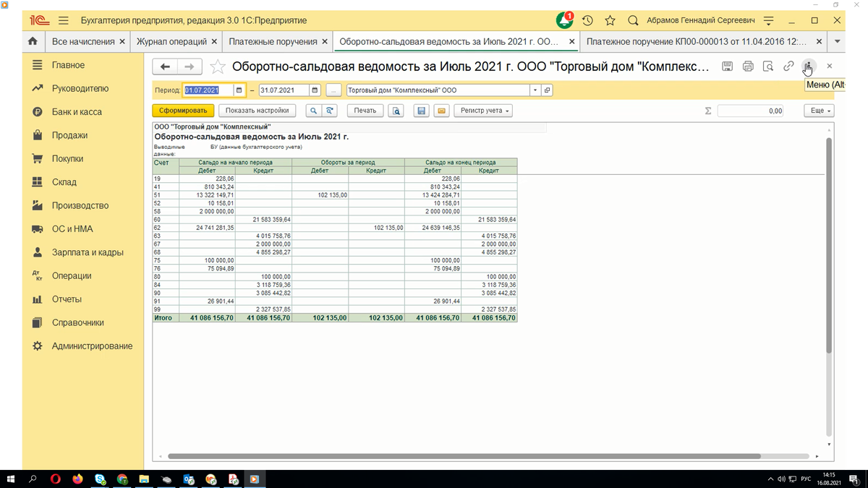Print report with top-right printer icon
The width and height of the screenshot is (868, 488).
click(748, 67)
